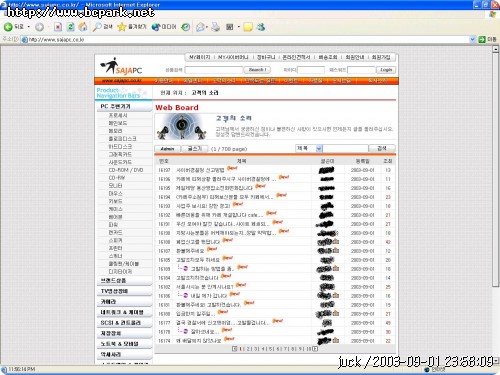Screen dimensions: 500x375
Task: Open the Search pane magnifier icon
Action: (x=97, y=27)
